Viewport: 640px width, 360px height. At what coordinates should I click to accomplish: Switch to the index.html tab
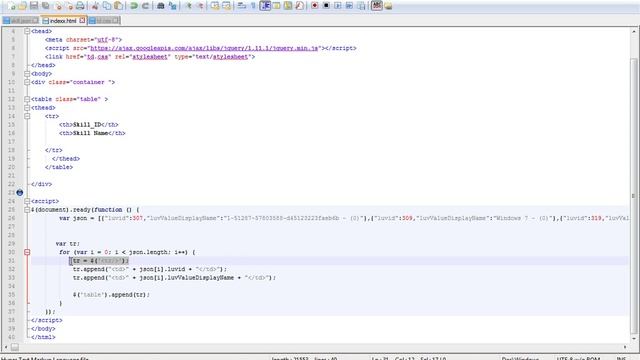point(63,20)
